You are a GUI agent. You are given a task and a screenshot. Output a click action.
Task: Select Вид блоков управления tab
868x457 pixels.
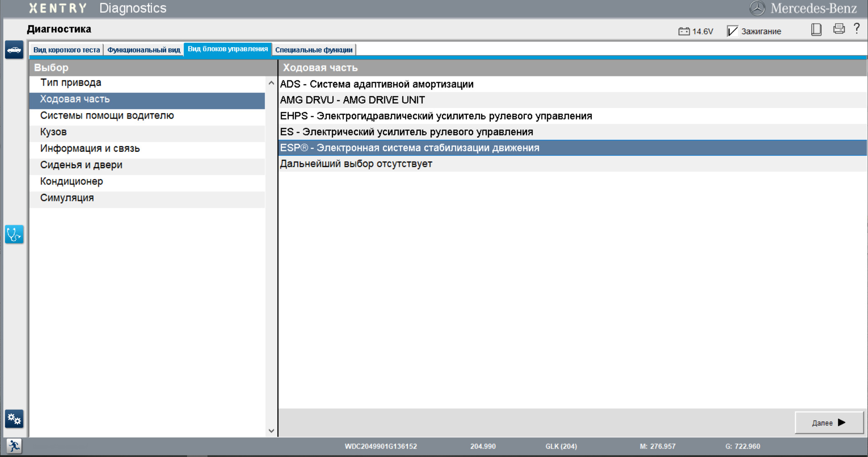coord(228,49)
